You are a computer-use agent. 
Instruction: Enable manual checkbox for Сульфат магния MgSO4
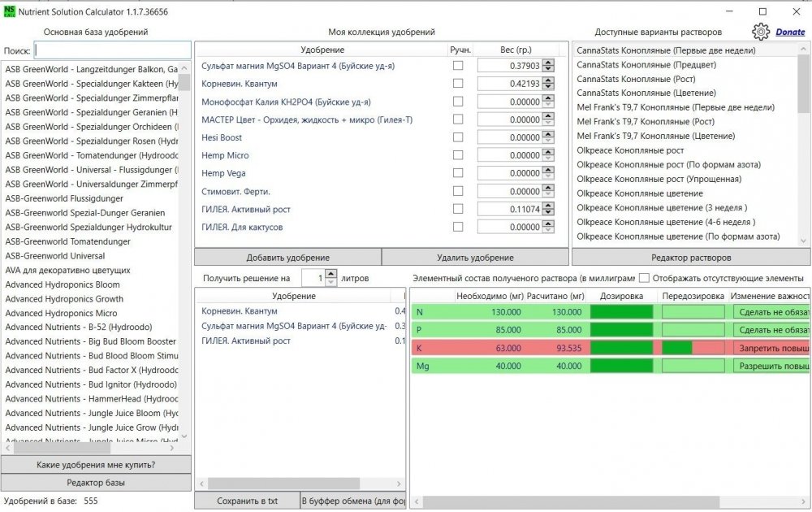pyautogui.click(x=458, y=66)
